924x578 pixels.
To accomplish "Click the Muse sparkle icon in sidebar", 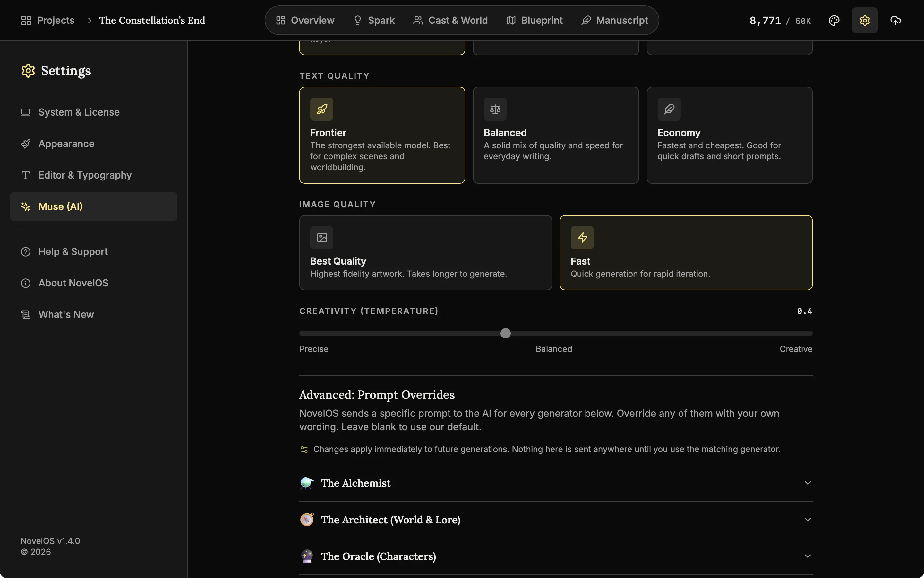I will (x=26, y=207).
